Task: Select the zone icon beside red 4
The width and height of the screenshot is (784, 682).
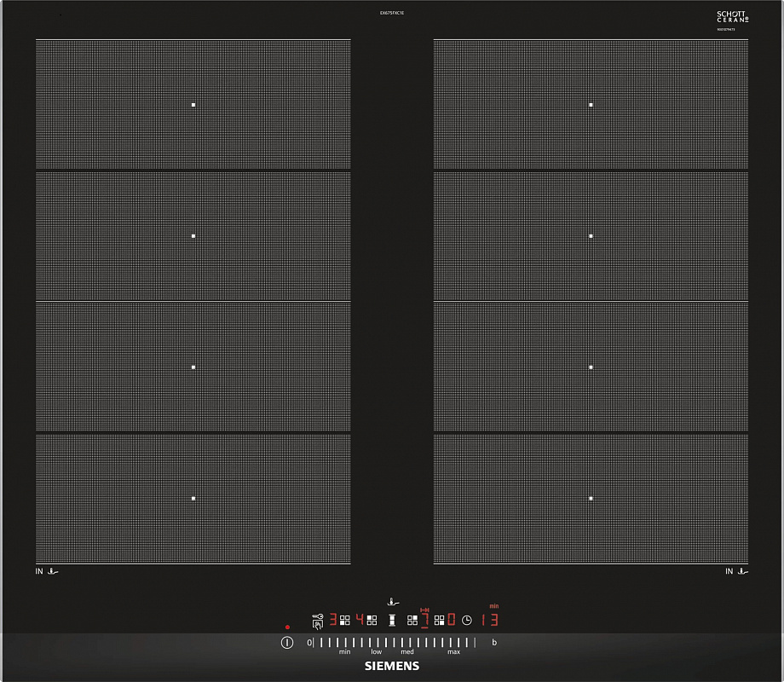Action: [x=372, y=620]
